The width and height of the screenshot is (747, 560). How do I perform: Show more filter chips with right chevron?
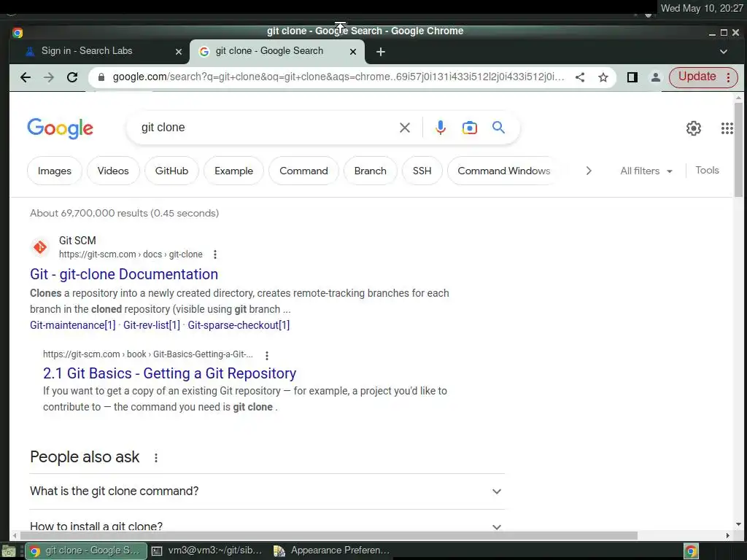(589, 171)
